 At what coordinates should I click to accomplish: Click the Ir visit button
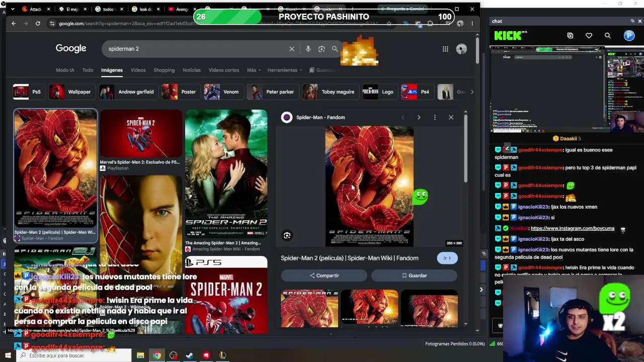click(x=447, y=258)
